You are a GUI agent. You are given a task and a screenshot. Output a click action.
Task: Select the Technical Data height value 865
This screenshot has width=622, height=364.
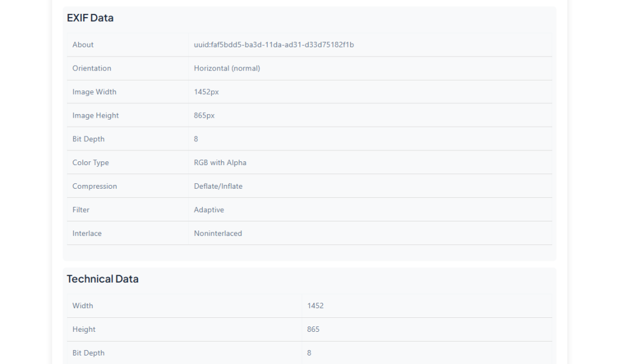(x=313, y=329)
